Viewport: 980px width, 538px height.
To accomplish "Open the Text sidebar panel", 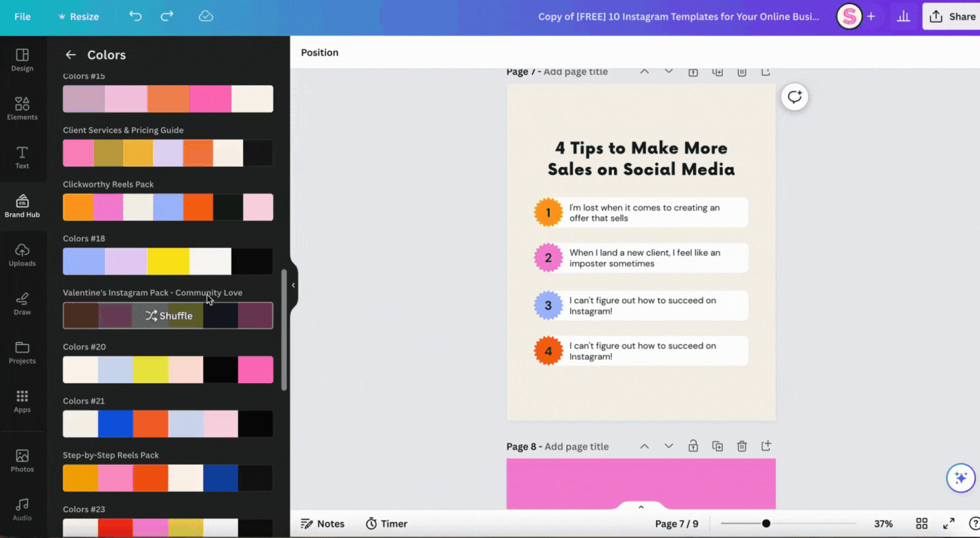I will click(22, 157).
